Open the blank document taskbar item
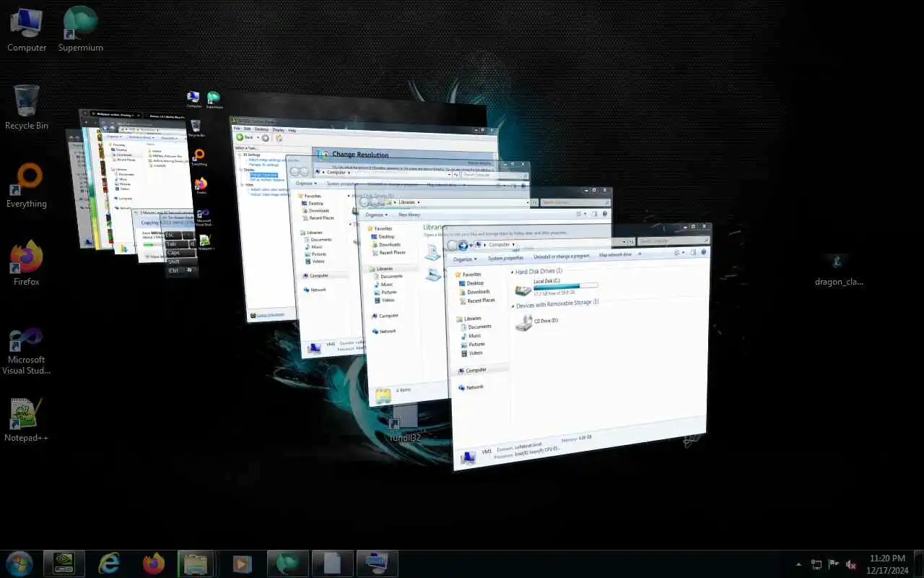This screenshot has width=924, height=578. tap(333, 563)
